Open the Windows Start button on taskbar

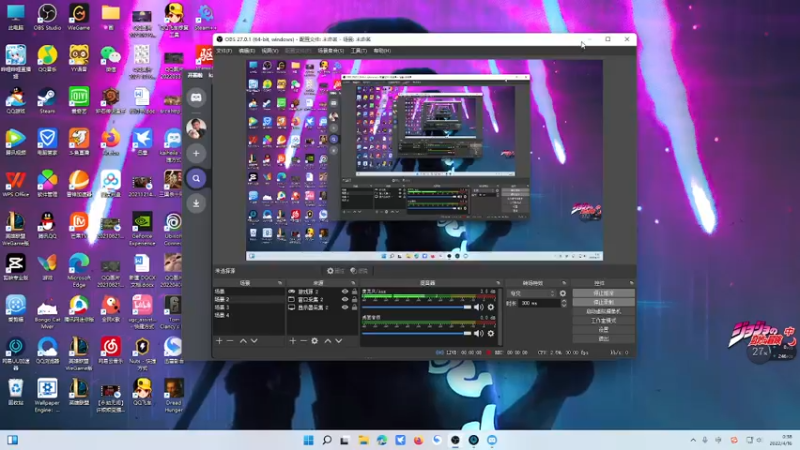[x=309, y=440]
